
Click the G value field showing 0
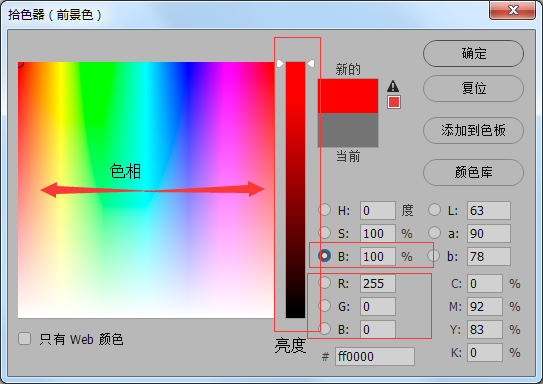click(x=377, y=306)
